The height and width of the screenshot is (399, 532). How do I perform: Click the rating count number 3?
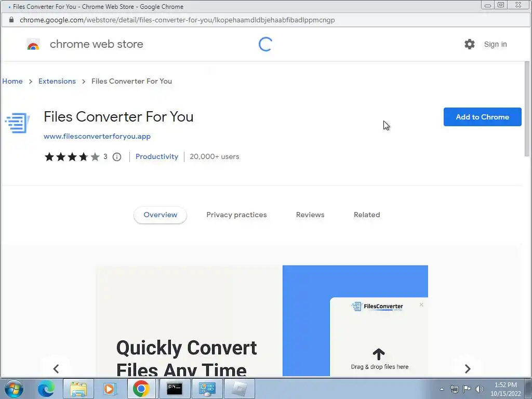[105, 156]
